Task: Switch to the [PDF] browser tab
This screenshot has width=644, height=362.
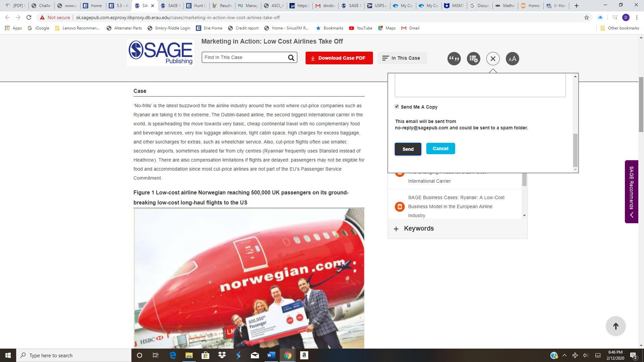Action: [15, 5]
